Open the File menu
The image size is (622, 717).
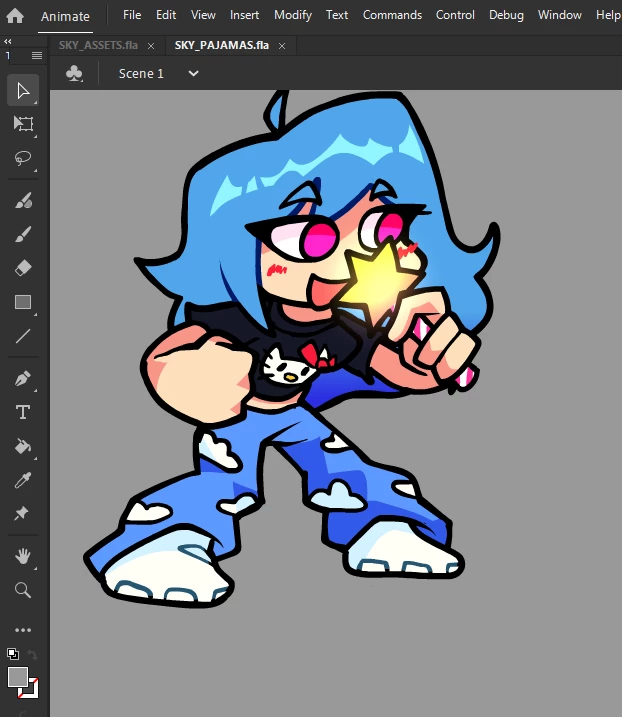point(132,15)
